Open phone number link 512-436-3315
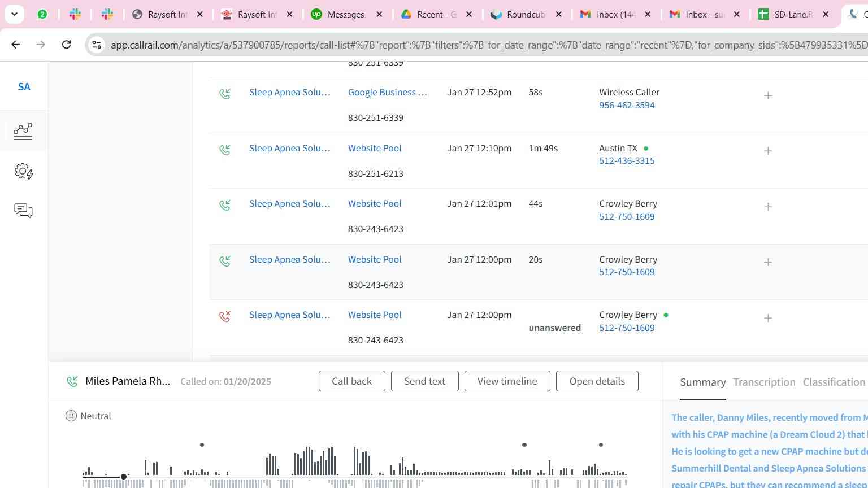This screenshot has width=868, height=488. pos(627,161)
